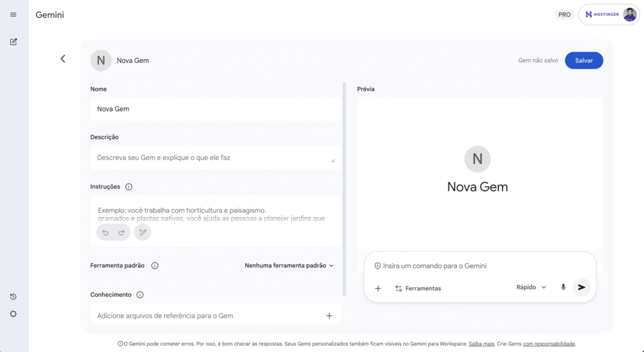Click the Conhecimento info icon
This screenshot has height=352, width=644.
point(140,295)
